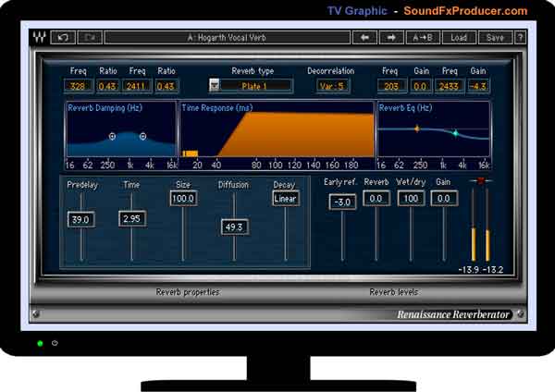Click the Reverb level fader handle 0.0
The image size is (555, 392).
(x=376, y=199)
